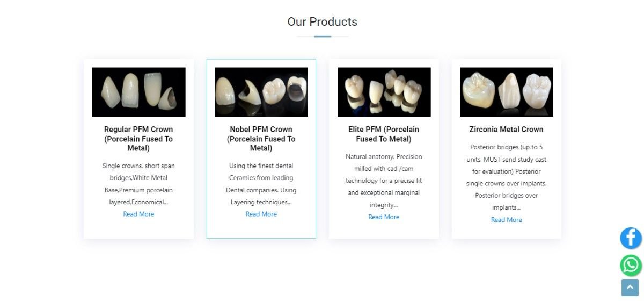Click the Elite PFM natural anatomy description

coord(384,181)
